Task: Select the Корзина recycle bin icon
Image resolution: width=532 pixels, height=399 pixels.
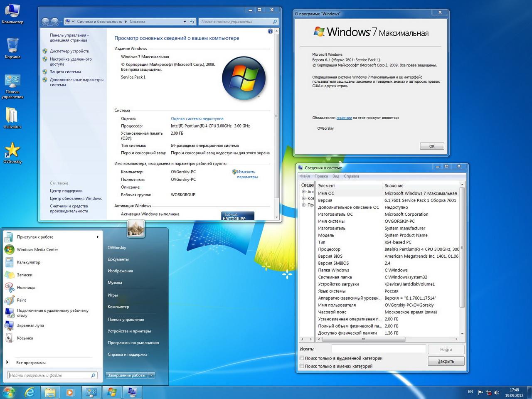Action: click(12, 48)
